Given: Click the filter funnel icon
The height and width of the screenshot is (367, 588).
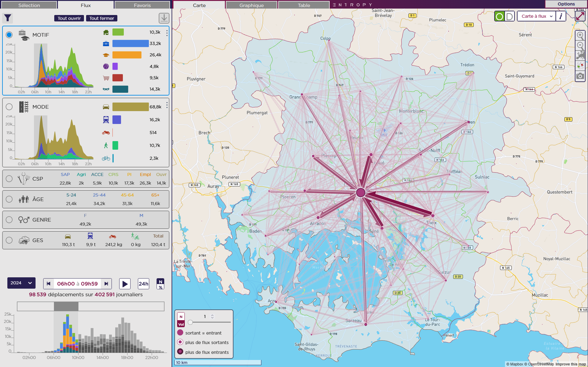Looking at the screenshot, I should point(8,18).
